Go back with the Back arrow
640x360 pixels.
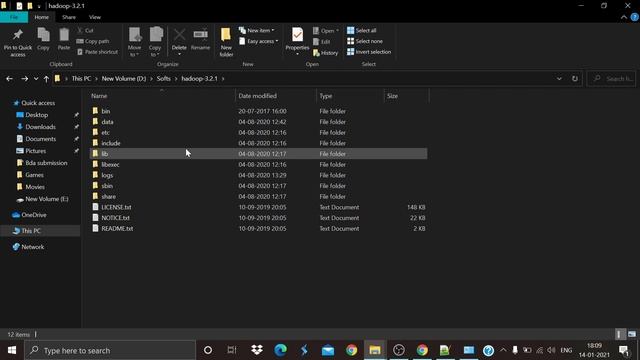pos(9,79)
